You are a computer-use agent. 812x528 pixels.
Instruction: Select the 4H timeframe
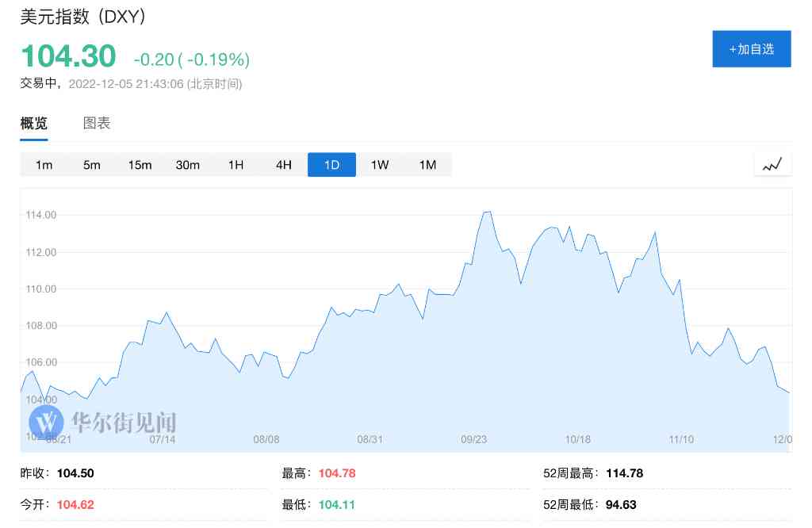[x=283, y=164]
